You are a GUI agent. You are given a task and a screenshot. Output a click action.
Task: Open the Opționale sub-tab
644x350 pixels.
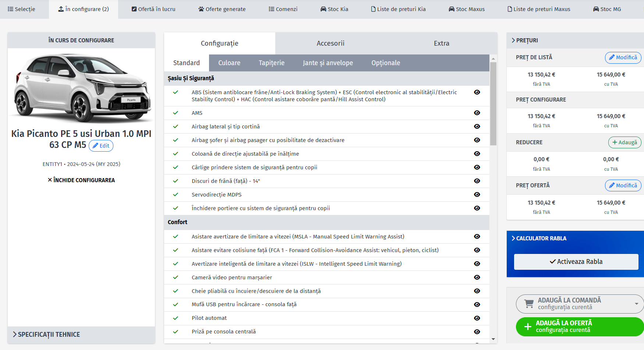[x=386, y=63]
